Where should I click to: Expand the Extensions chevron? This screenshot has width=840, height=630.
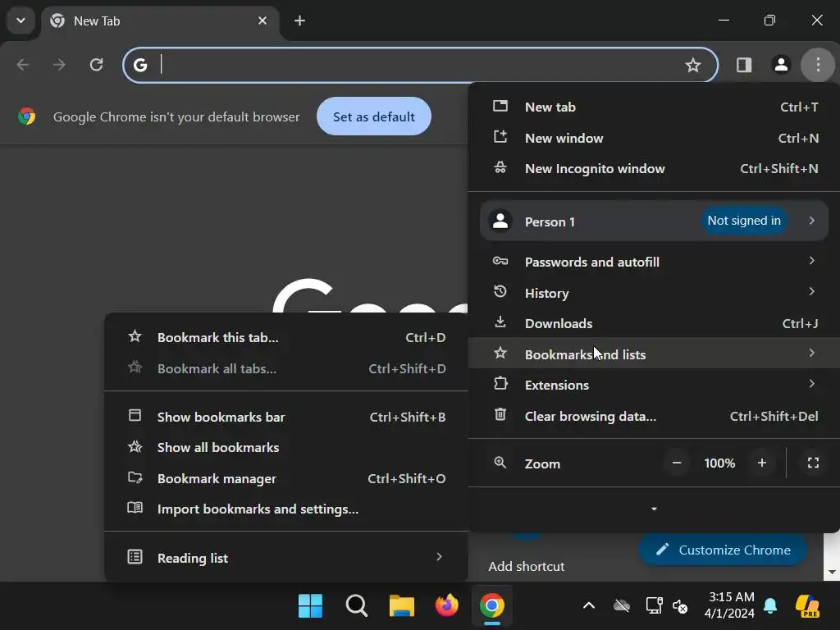[x=811, y=383]
